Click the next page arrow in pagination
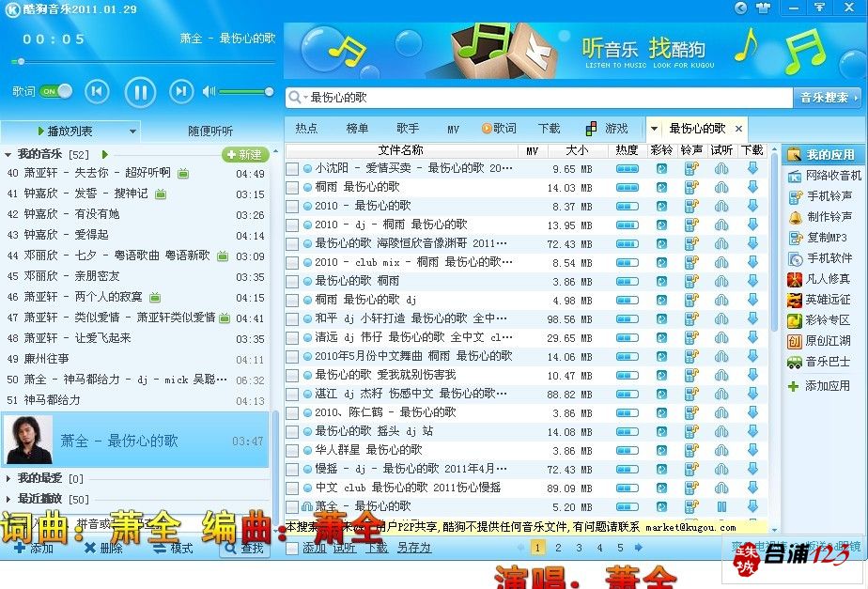This screenshot has width=868, height=589. [x=639, y=548]
